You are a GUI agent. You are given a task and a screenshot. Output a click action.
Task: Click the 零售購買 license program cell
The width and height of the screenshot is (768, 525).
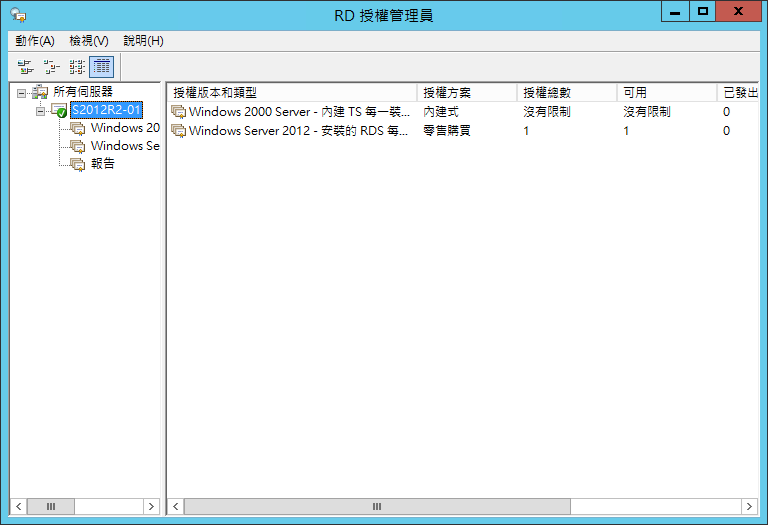pyautogui.click(x=447, y=131)
